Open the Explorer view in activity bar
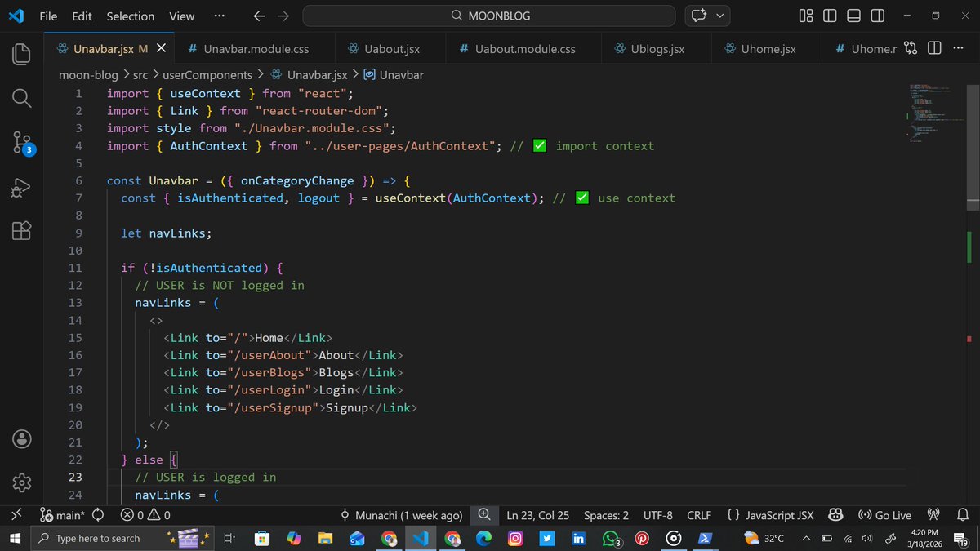 [21, 55]
